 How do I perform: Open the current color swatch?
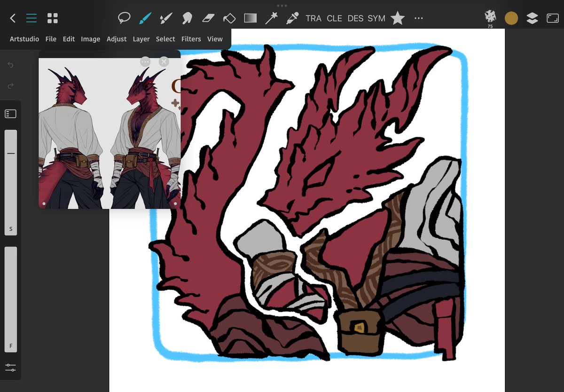511,18
